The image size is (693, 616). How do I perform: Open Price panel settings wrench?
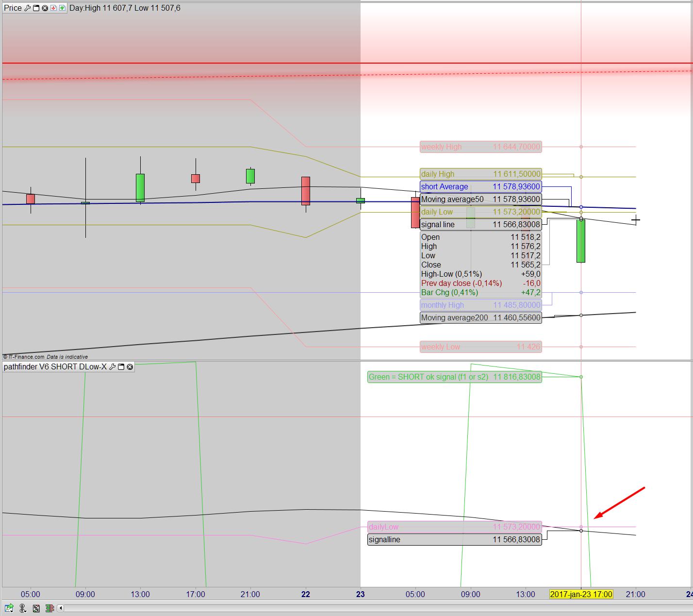(x=27, y=8)
